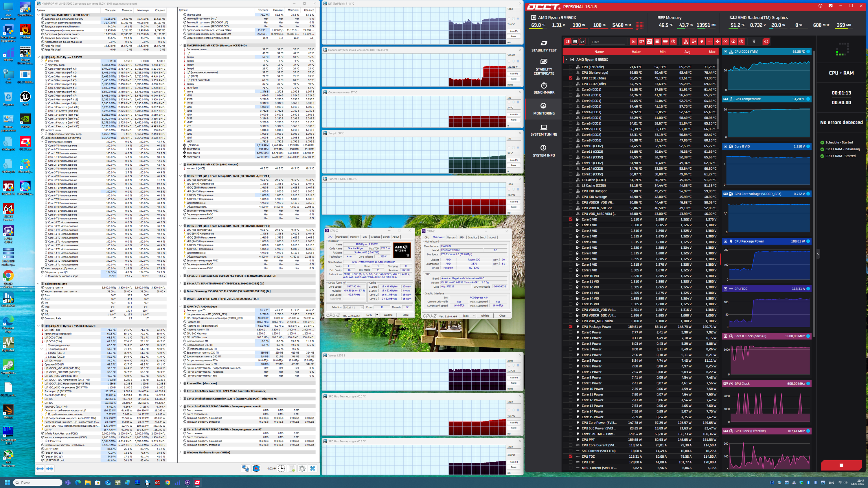Collapse the 'Система: MAXSUN MS-iCraft X870M' tree node

(x=38, y=15)
